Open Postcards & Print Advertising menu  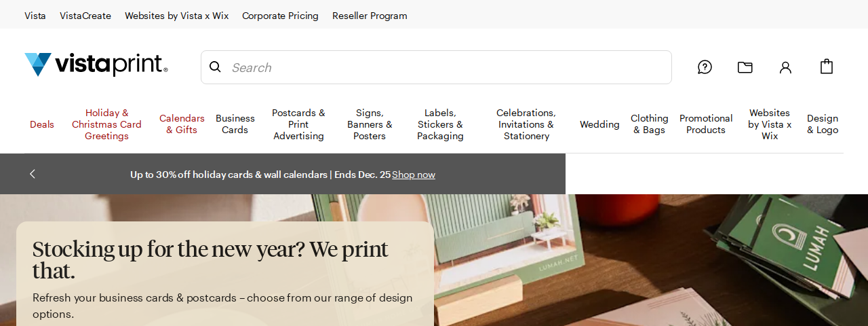(298, 124)
